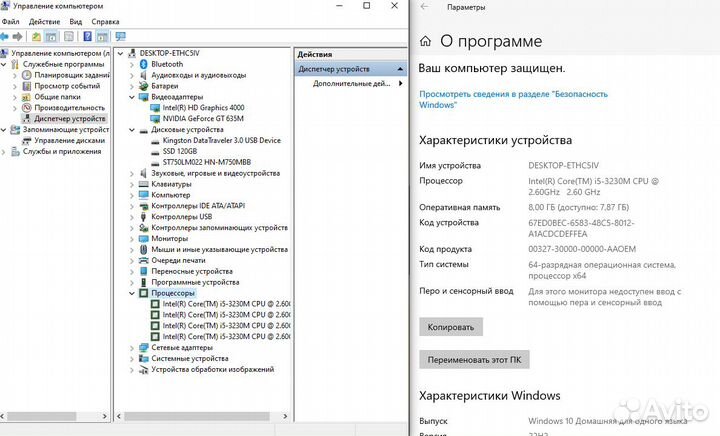The width and height of the screenshot is (720, 436).
Task: Expand Дополнительные действия submenu arrow
Action: [x=400, y=84]
